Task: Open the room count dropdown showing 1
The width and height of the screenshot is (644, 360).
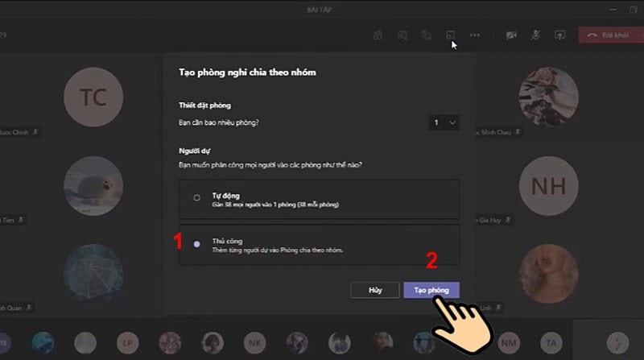Action: pos(444,122)
